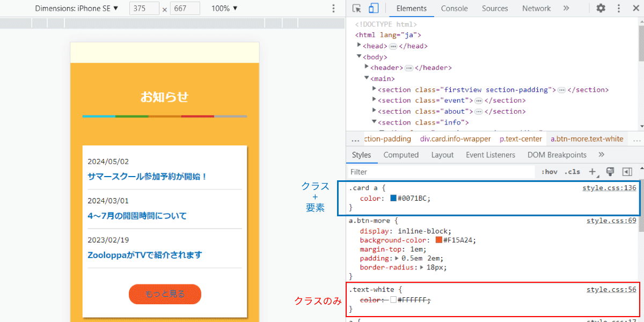
Task: Click the ellipsis badge in the event section
Action: [479, 100]
